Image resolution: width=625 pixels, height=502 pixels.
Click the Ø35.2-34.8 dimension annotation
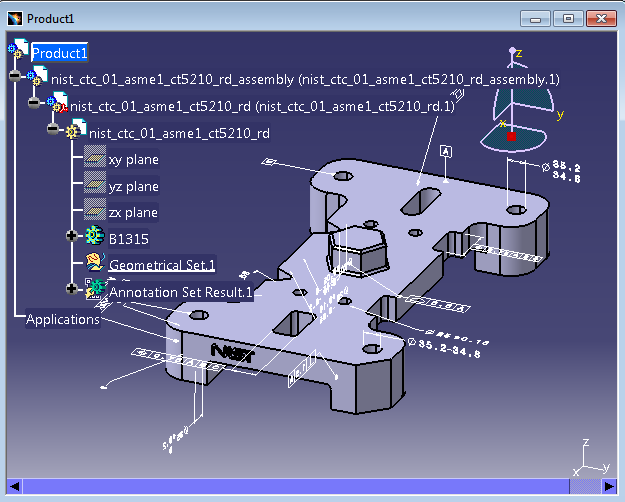click(445, 348)
